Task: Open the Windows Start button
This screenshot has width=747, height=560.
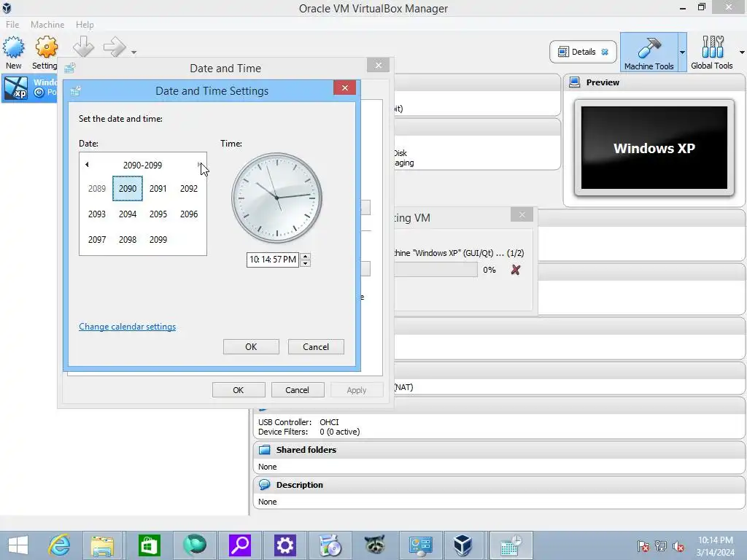Action: click(18, 545)
